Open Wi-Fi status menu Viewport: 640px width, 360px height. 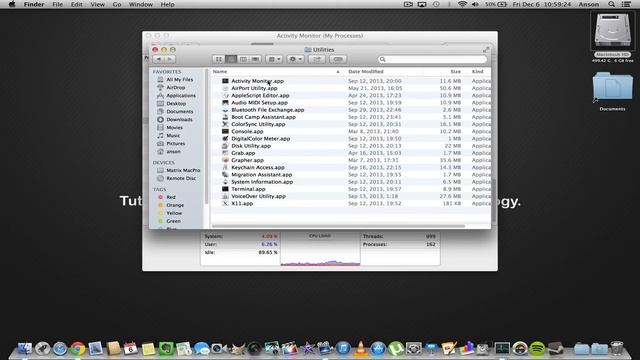[x=462, y=4]
